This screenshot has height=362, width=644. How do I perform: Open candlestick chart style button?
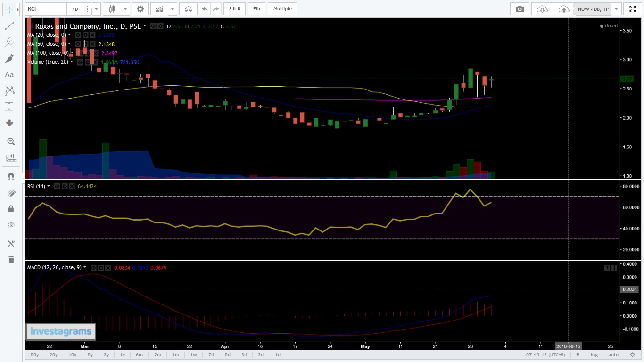[112, 8]
